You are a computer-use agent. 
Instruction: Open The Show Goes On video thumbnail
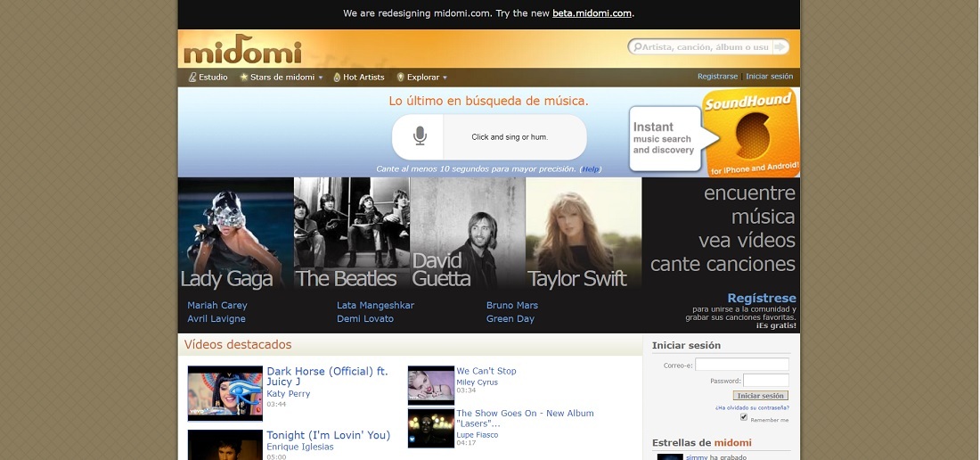(431, 428)
